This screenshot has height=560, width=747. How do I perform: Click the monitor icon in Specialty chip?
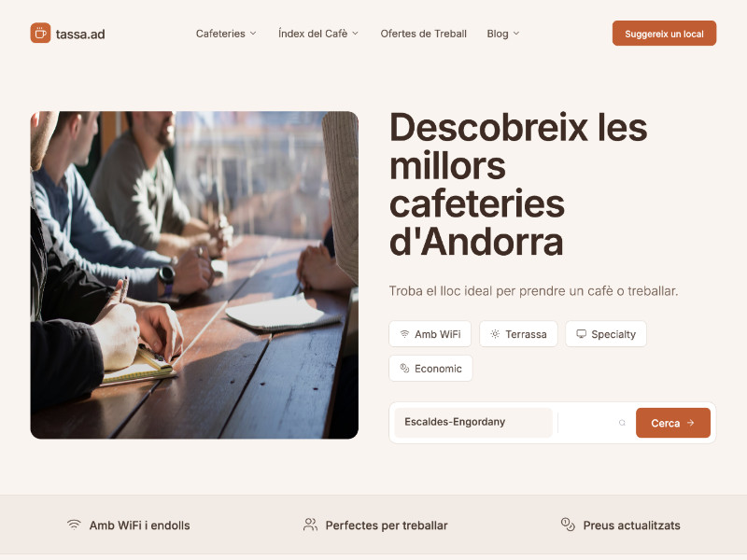click(x=581, y=334)
